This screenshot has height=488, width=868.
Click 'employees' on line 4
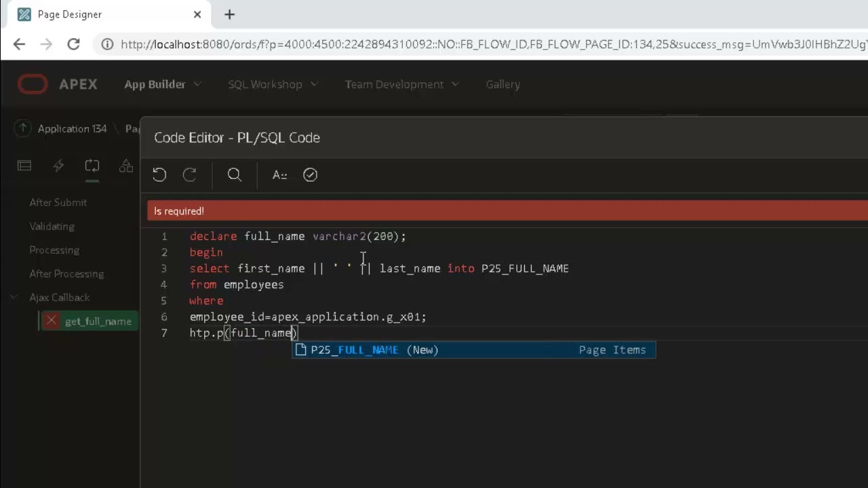coord(254,285)
